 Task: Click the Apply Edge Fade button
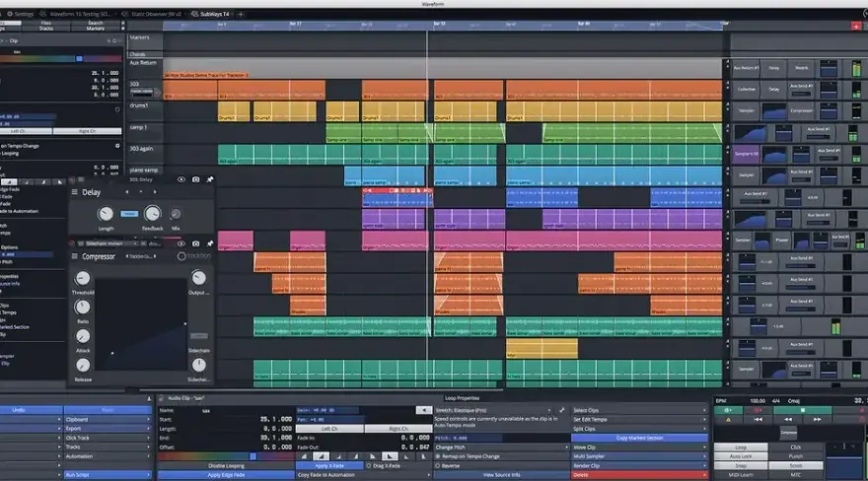pos(226,475)
